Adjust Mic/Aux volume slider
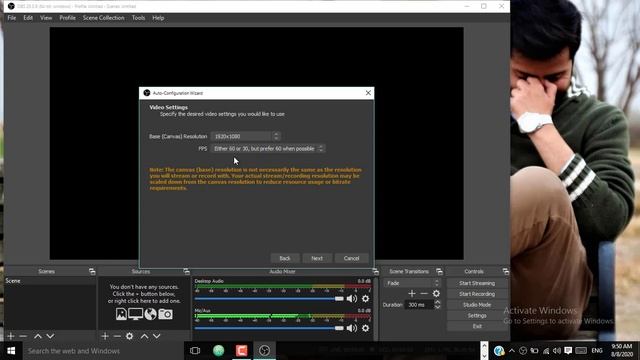The height and width of the screenshot is (360, 640). [269, 328]
